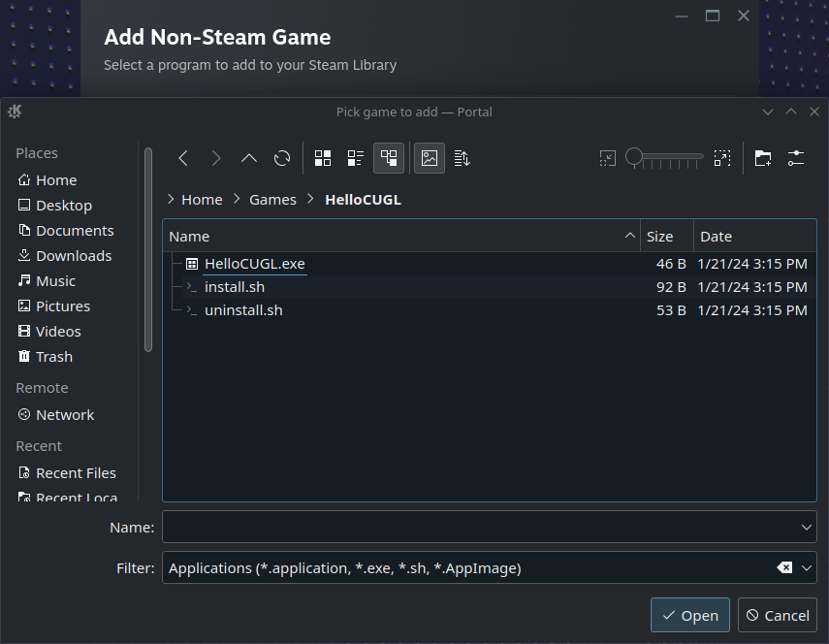Viewport: 829px width, 644px height.
Task: Toggle the file preview display button
Action: click(430, 158)
